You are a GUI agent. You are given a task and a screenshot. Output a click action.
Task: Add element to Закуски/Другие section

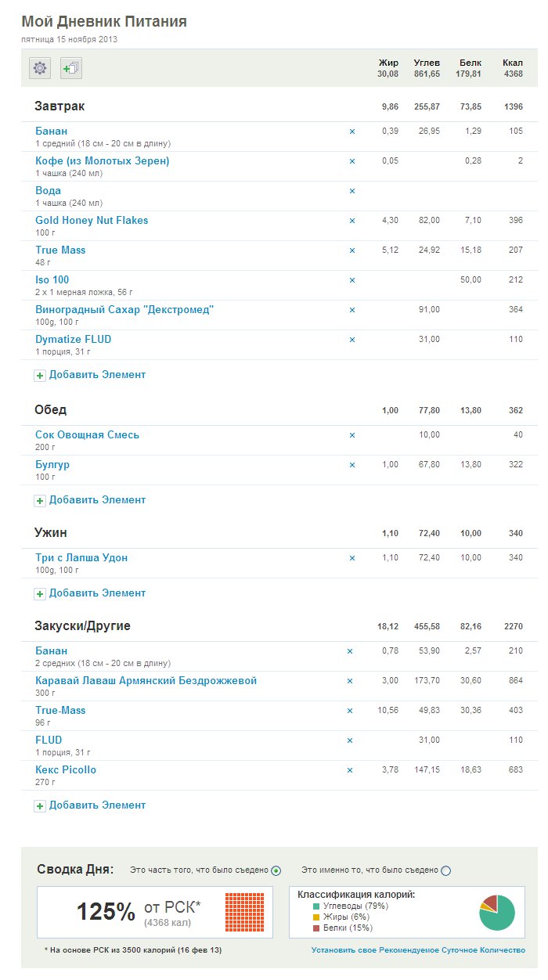pos(97,805)
